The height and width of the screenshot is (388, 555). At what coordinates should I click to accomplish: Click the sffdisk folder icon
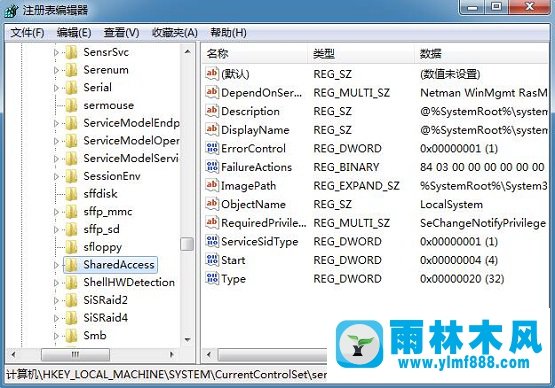click(x=71, y=194)
